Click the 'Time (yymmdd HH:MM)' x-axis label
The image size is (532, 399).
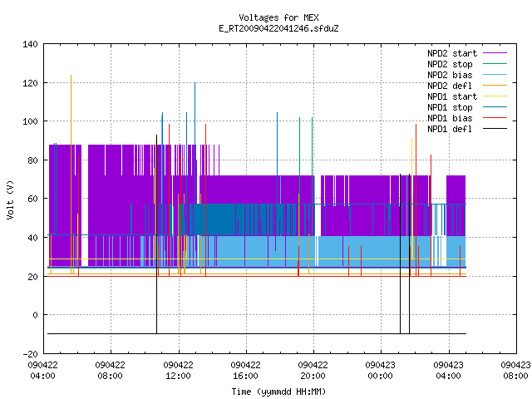coord(278,392)
